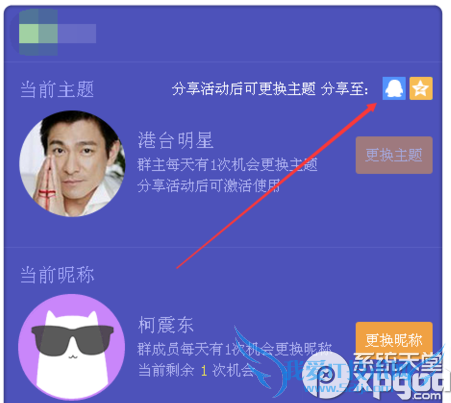
Task: Click the blurred profile avatar at top
Action: click(38, 33)
